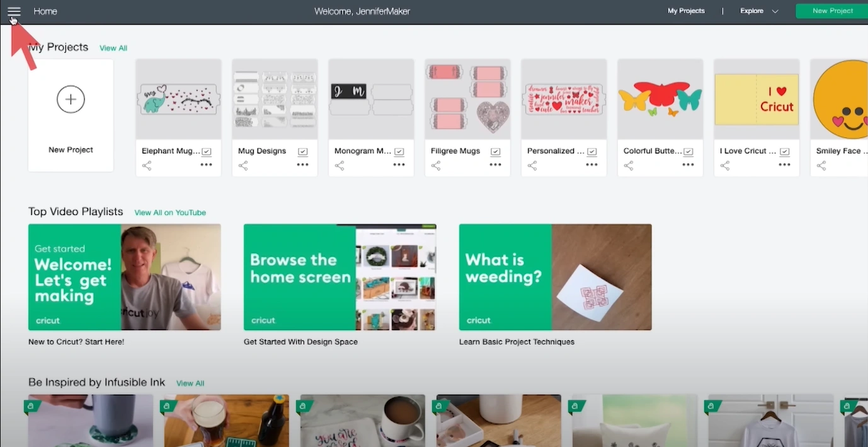
Task: Click the Home label in header
Action: (45, 11)
